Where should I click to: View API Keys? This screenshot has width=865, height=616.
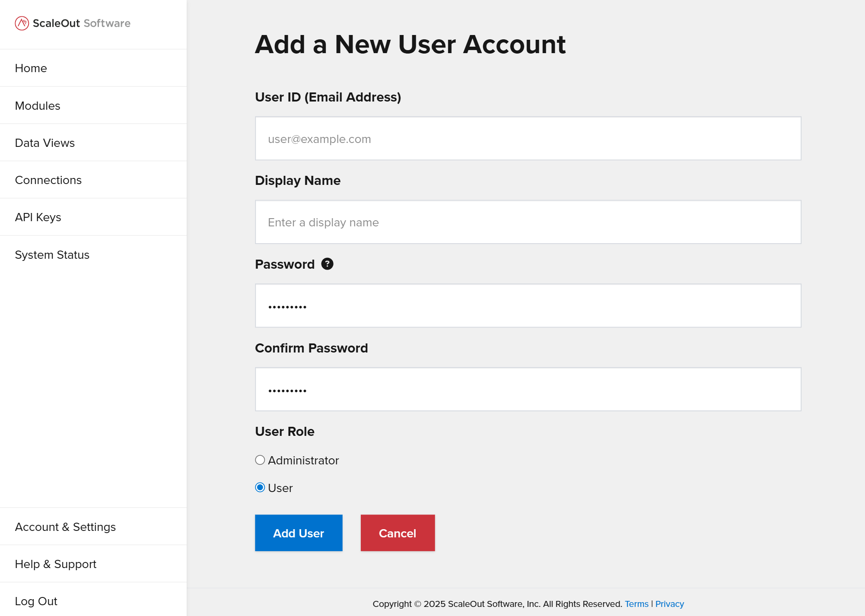[38, 217]
